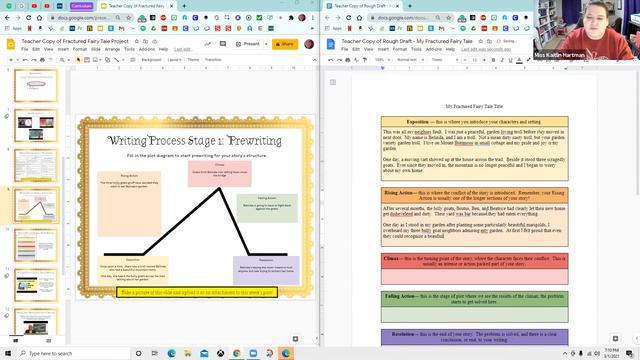This screenshot has width=640, height=360.
Task: Toggle Underline in the Docs toolbar
Action: [x=510, y=60]
